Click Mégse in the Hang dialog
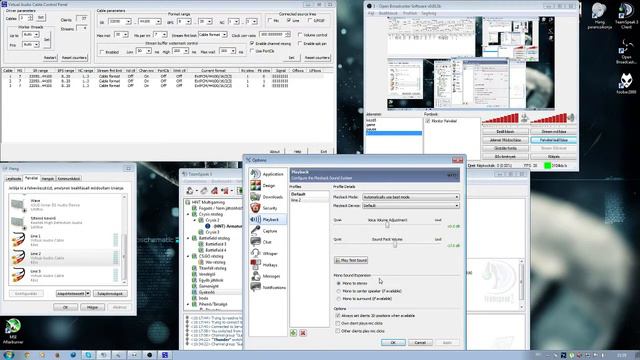 pos(92,307)
